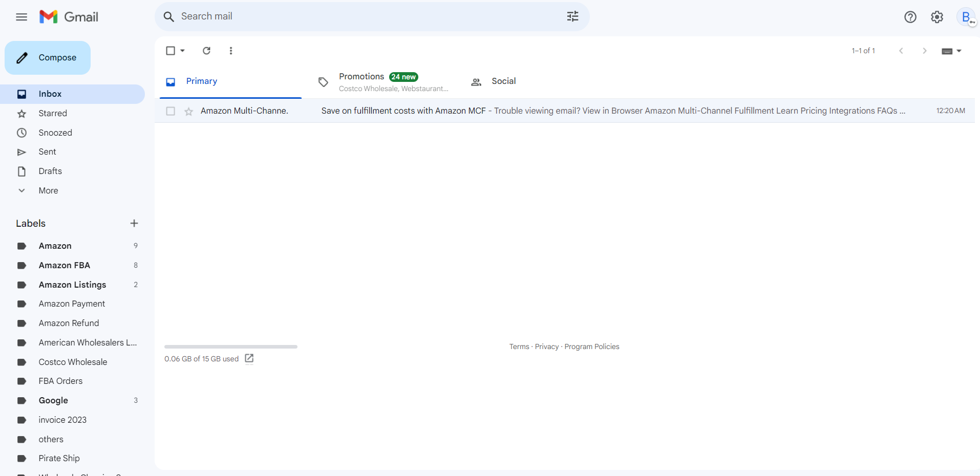Image resolution: width=980 pixels, height=476 pixels.
Task: Tick the select-all checkbox
Action: click(171, 51)
